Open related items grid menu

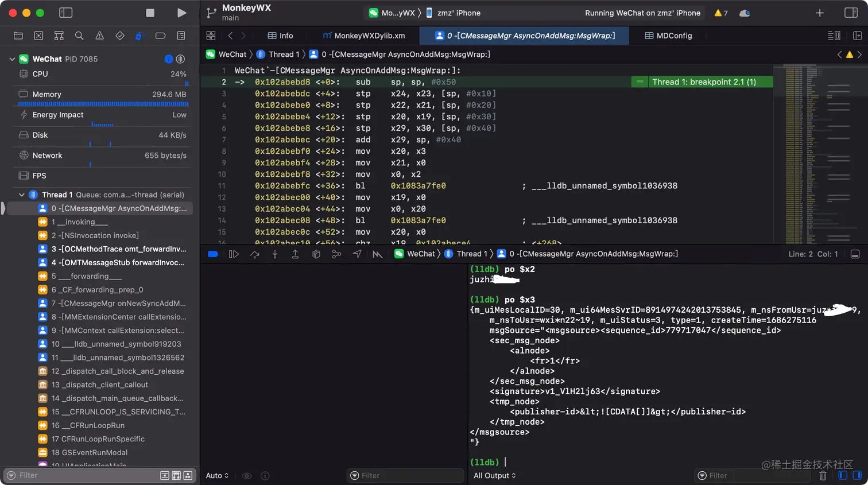[211, 36]
